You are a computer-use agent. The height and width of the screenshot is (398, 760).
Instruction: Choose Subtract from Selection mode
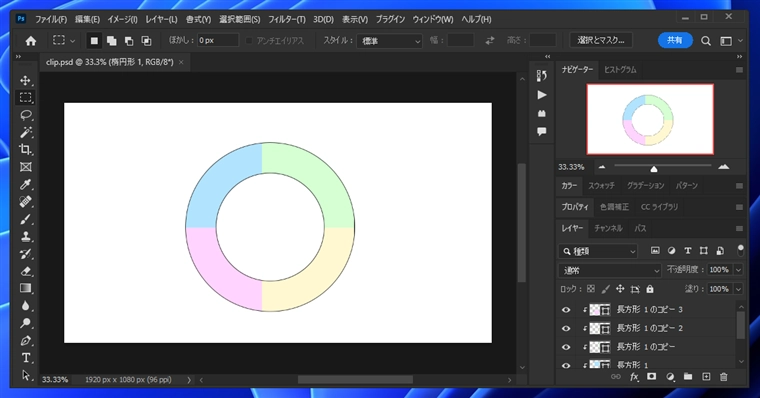129,41
